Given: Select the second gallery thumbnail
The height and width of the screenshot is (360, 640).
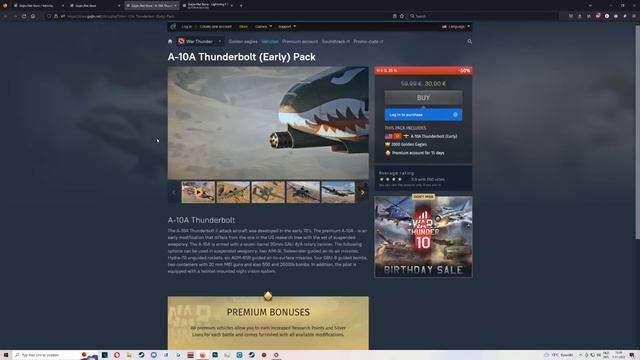Looking at the screenshot, I should click(233, 192).
